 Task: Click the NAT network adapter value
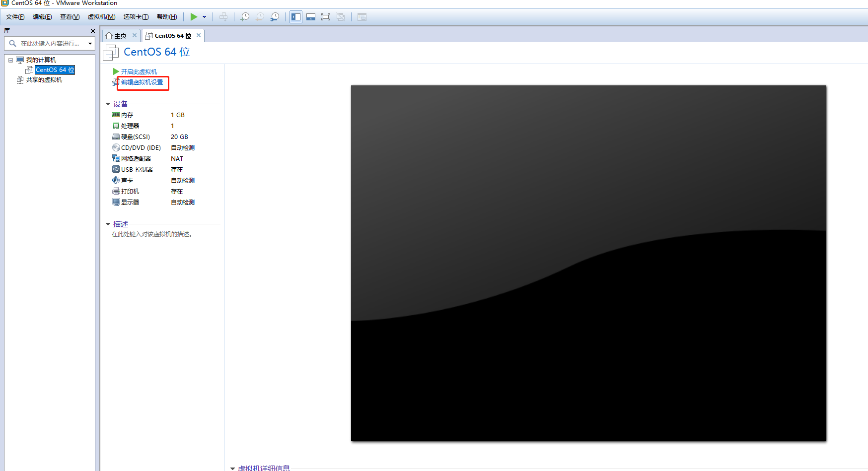click(x=177, y=158)
